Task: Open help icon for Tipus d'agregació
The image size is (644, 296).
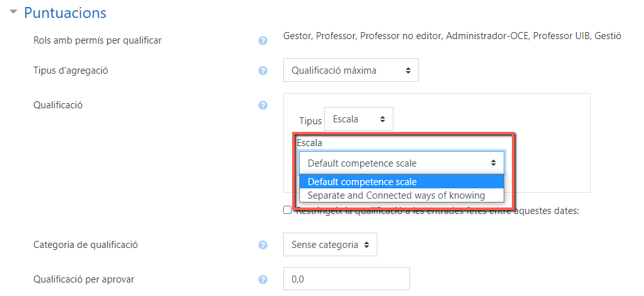Action: point(263,70)
